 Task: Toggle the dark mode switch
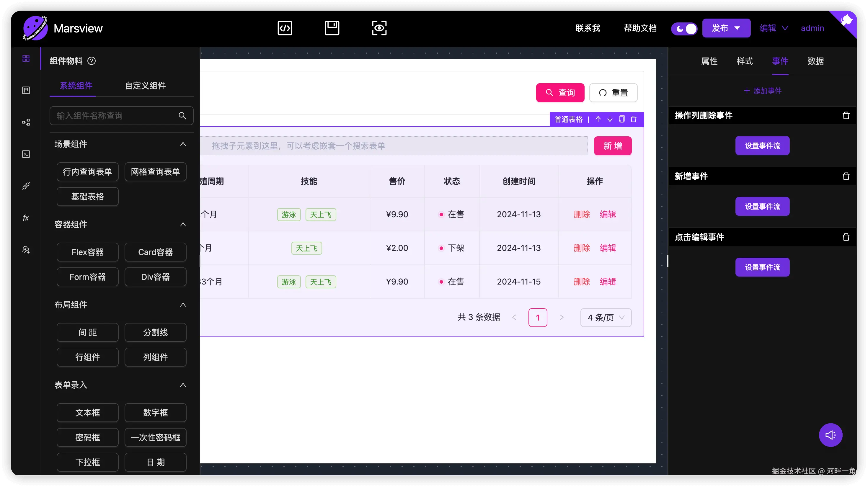coord(684,29)
